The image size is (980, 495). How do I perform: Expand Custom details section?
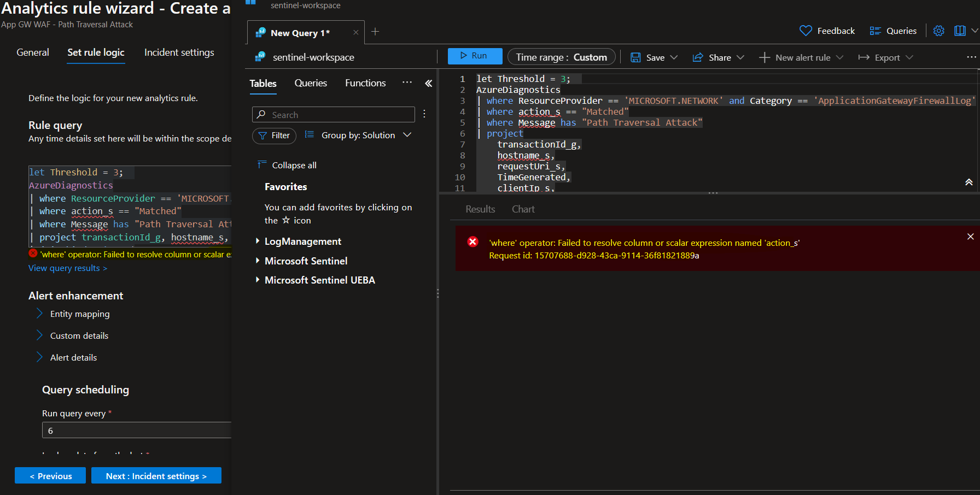[39, 335]
